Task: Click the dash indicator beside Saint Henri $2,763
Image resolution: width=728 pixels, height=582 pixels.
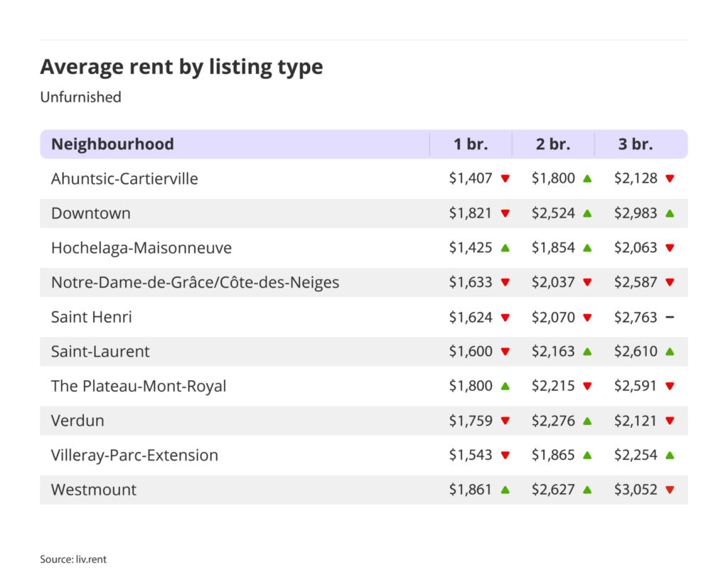Action: (670, 317)
